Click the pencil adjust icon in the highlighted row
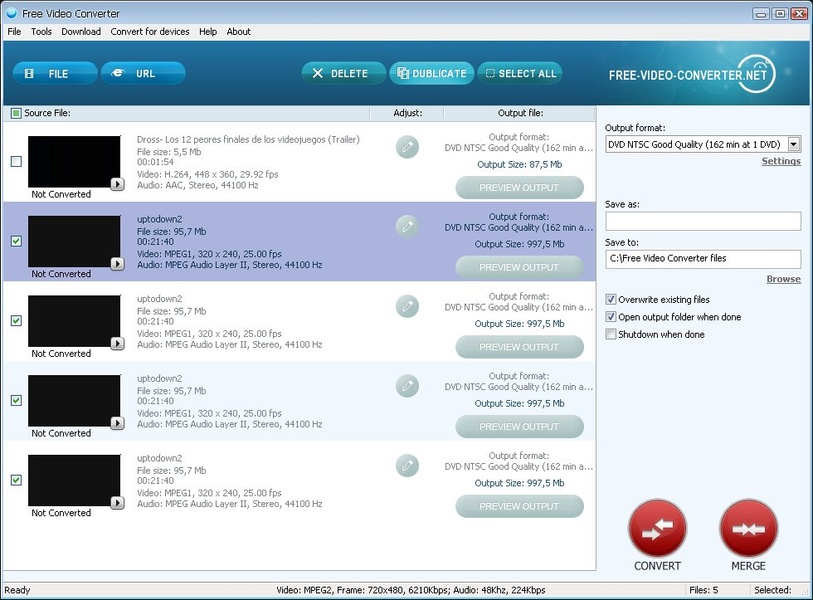This screenshot has width=813, height=600. [x=407, y=226]
